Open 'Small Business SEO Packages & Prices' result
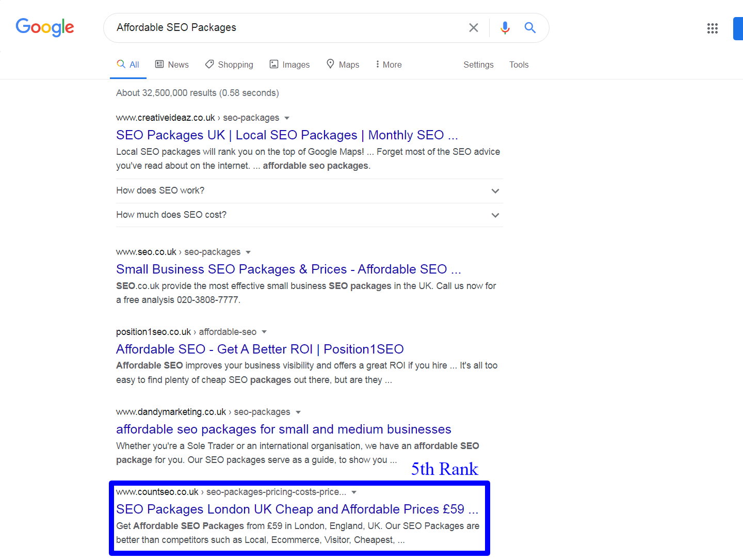743x560 pixels. point(288,269)
